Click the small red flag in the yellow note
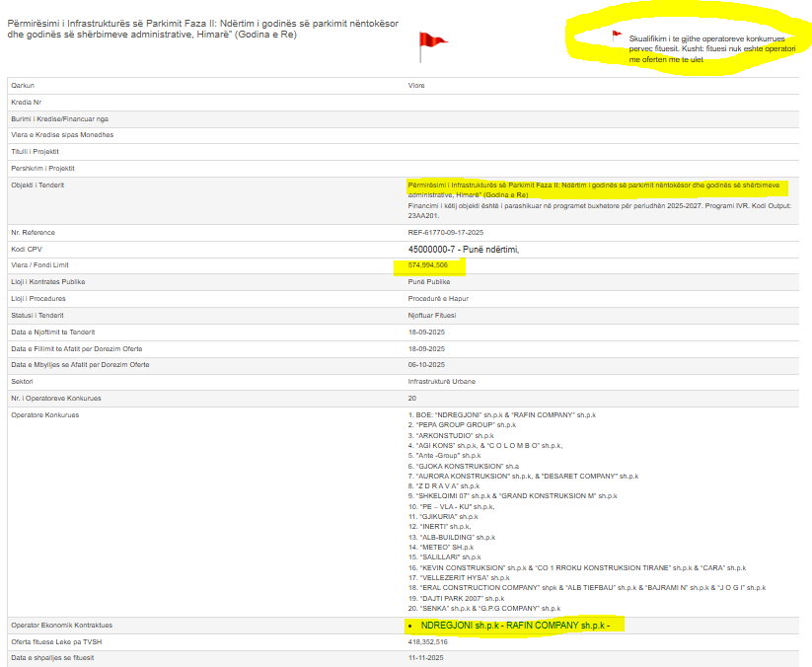812x667 pixels. (x=617, y=35)
